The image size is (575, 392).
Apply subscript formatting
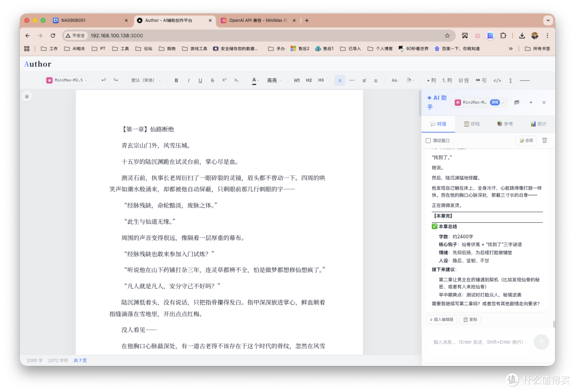coord(236,80)
